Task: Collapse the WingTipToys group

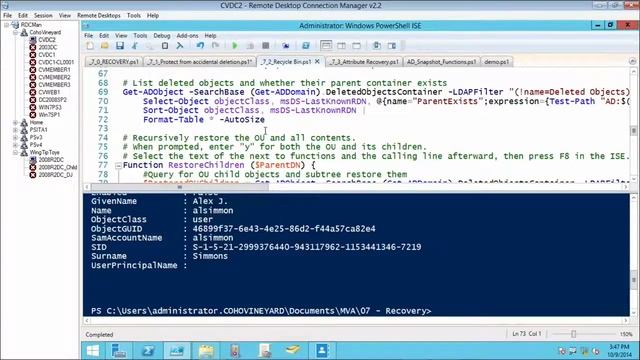Action: [16, 153]
